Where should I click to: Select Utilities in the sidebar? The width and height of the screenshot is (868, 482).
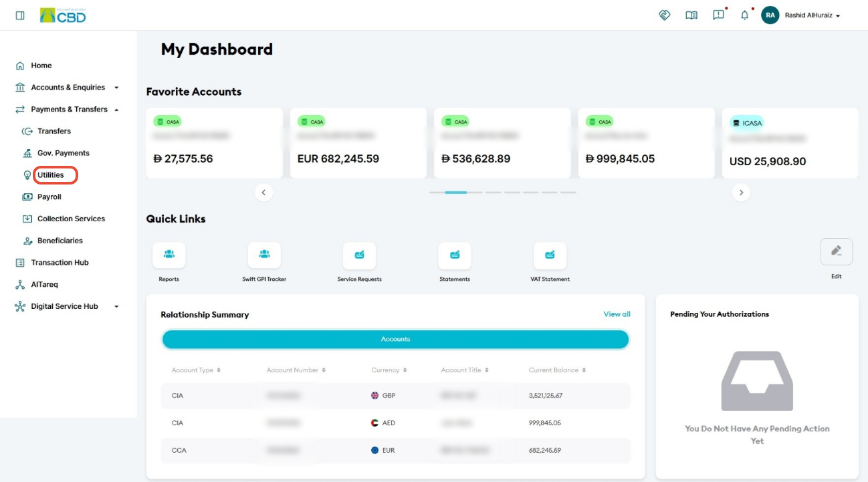pos(51,175)
